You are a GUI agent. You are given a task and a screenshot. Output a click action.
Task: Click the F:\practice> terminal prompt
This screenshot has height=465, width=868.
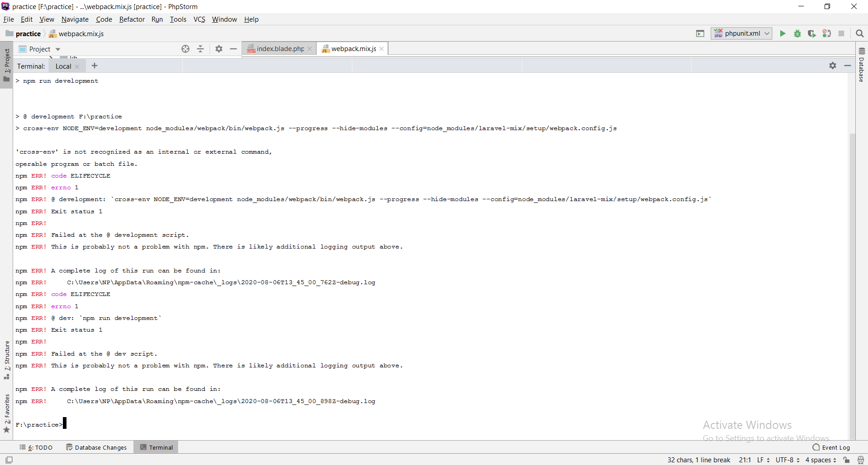pos(39,425)
